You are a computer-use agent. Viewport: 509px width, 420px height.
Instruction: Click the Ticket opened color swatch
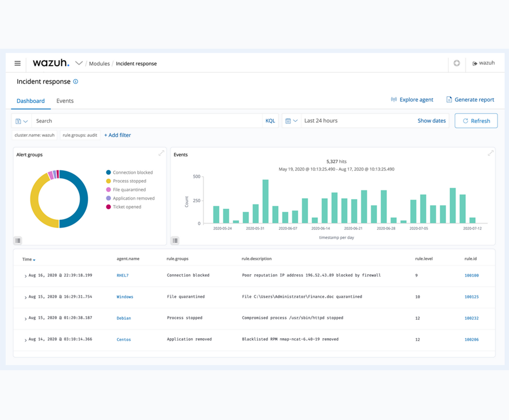point(108,207)
